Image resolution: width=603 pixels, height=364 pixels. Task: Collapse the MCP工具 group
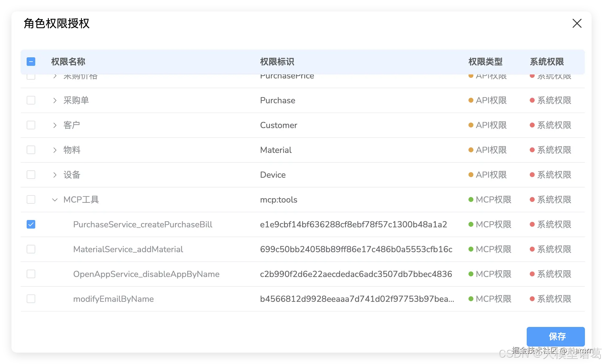(55, 200)
